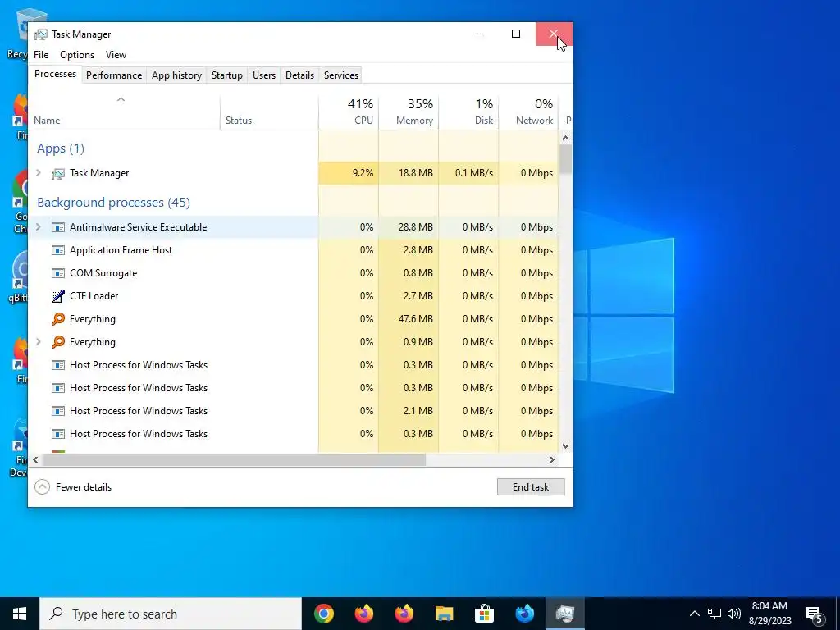Click the Antimalware Service Executable icon
Image resolution: width=840 pixels, height=630 pixels.
click(x=58, y=227)
